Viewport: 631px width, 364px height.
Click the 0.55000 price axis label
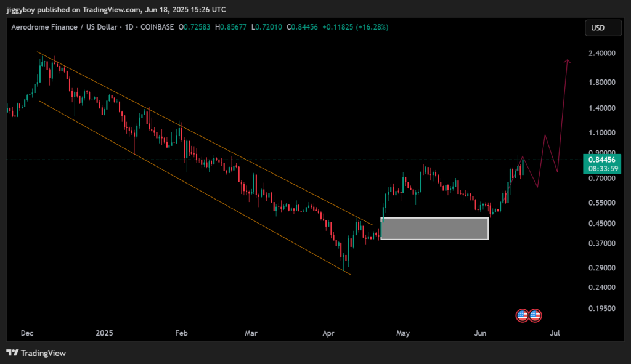pyautogui.click(x=601, y=203)
